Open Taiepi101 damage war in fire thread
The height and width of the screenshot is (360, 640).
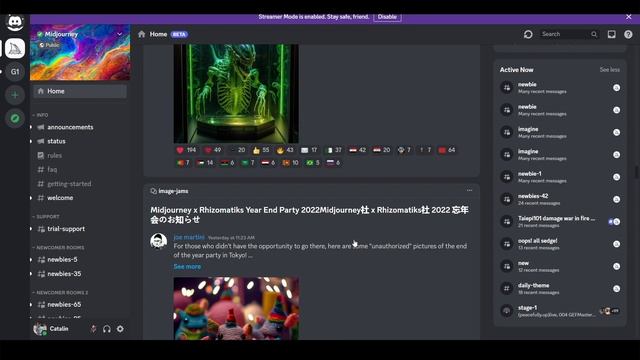[560, 222]
